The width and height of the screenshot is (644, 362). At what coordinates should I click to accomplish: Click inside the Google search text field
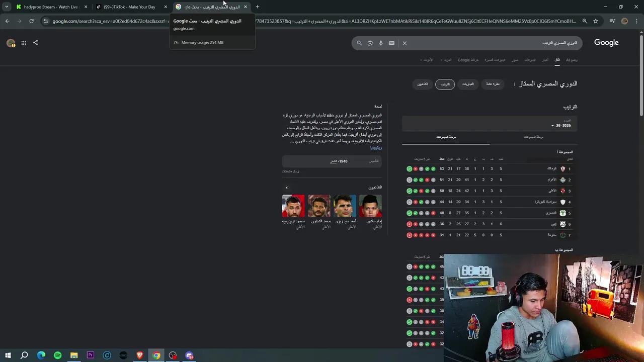pos(493,43)
